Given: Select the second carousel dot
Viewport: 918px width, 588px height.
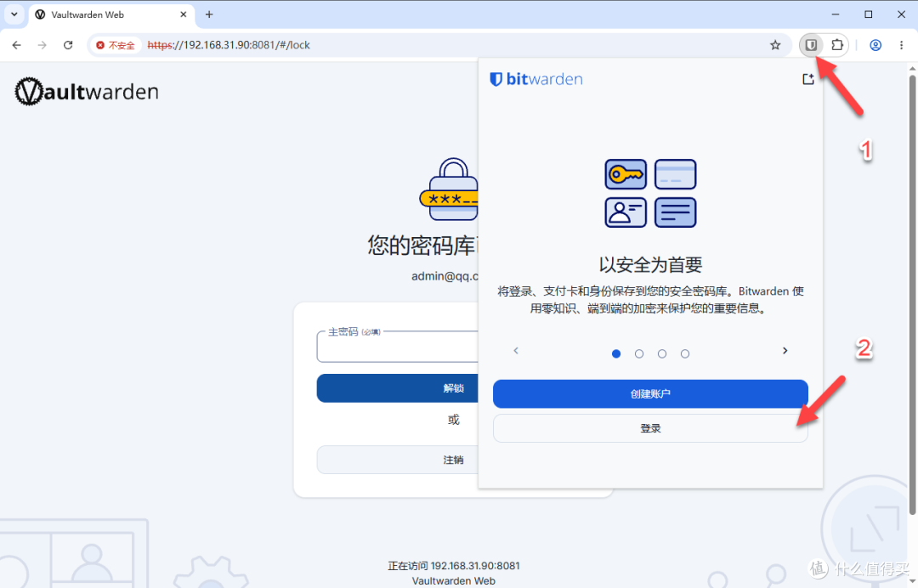Looking at the screenshot, I should tap(638, 353).
